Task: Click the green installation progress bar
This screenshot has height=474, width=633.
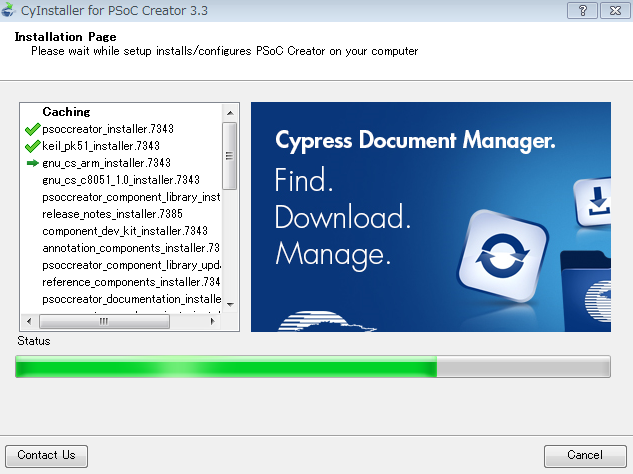Action: (313, 367)
